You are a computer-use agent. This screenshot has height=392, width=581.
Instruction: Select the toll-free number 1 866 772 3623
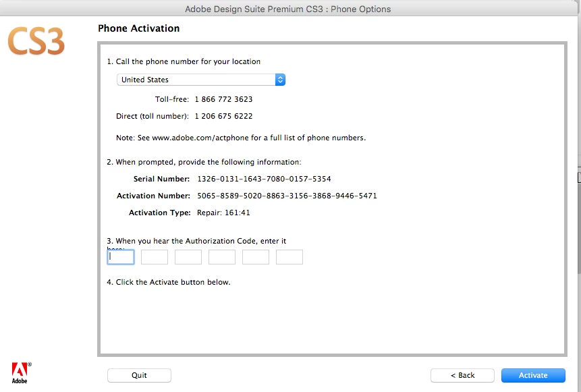(x=223, y=99)
